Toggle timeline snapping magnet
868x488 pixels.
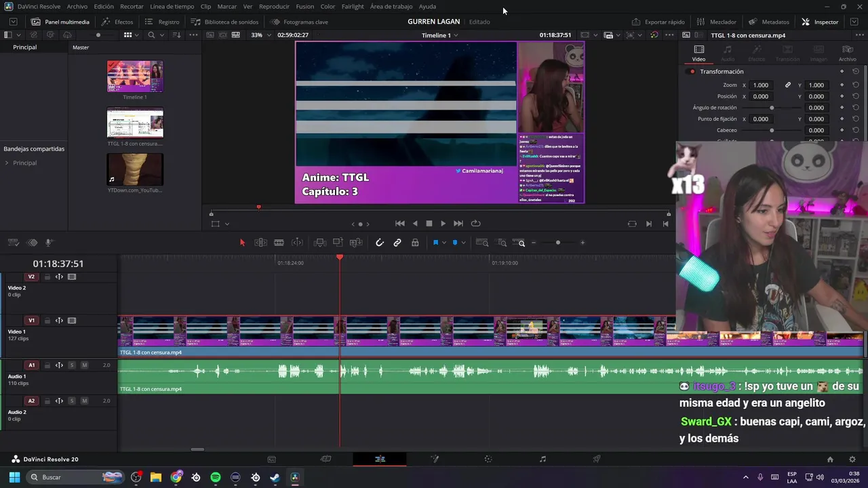point(380,243)
